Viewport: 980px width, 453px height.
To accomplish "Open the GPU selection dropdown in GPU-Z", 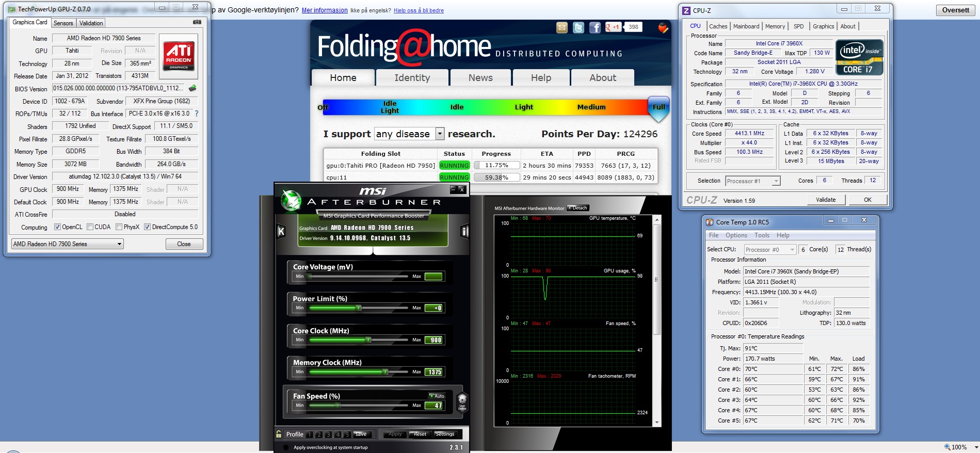I will 67,244.
